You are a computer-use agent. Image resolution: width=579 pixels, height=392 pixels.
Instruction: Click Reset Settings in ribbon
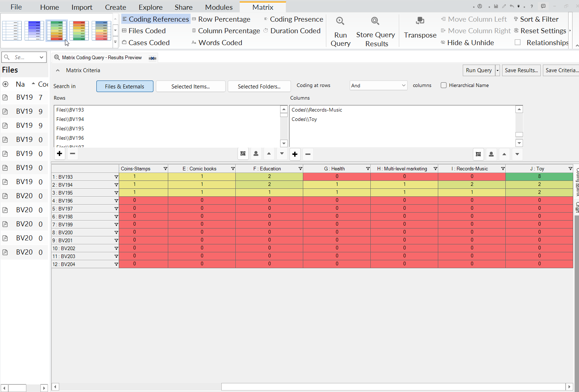pos(540,31)
